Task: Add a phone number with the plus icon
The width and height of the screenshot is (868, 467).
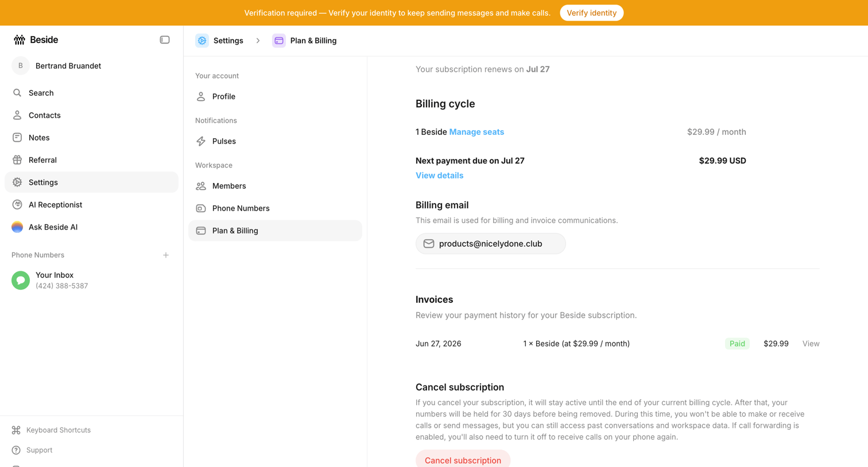Action: [x=166, y=255]
